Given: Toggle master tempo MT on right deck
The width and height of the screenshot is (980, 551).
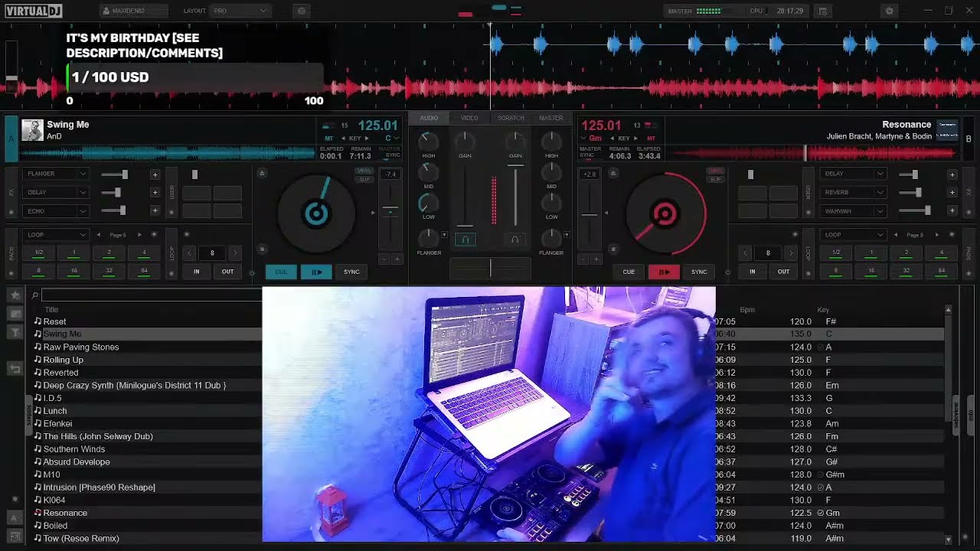Looking at the screenshot, I should point(651,139).
